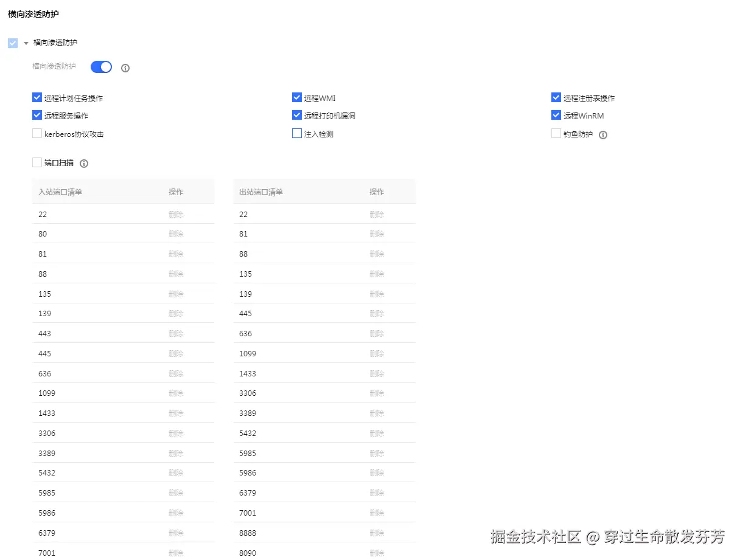Viewport: 740px width, 560px height.
Task: Uncheck 远程计划任务操作 checkbox
Action: pos(37,97)
